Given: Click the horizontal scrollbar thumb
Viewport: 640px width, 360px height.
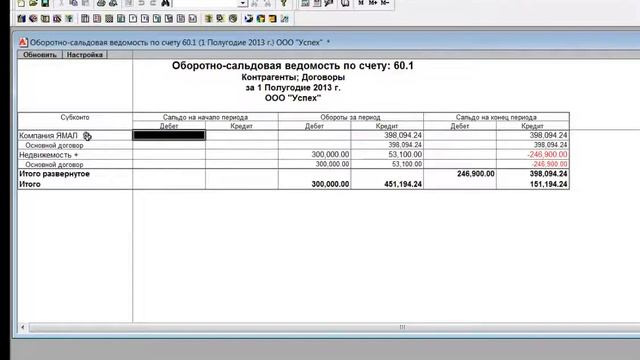Looking at the screenshot, I should coord(402,327).
